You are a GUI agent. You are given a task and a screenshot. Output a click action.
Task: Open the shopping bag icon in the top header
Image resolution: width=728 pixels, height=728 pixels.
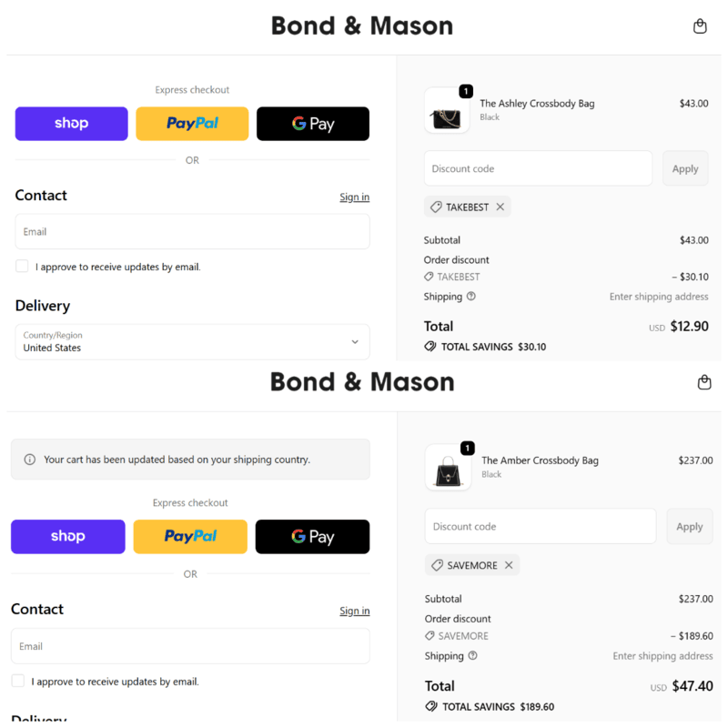(x=700, y=26)
